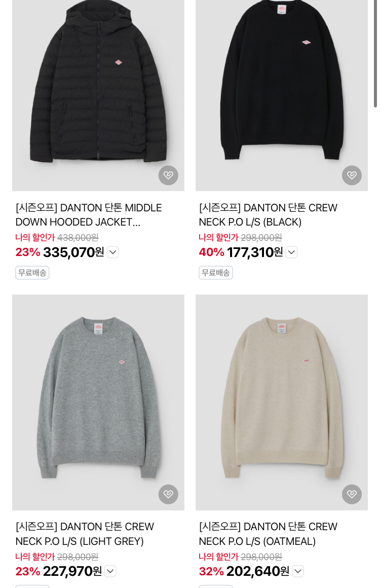Open CREW NECK P.O L/S (OATMEAL) link
The width and height of the screenshot is (380, 588).
(x=268, y=534)
